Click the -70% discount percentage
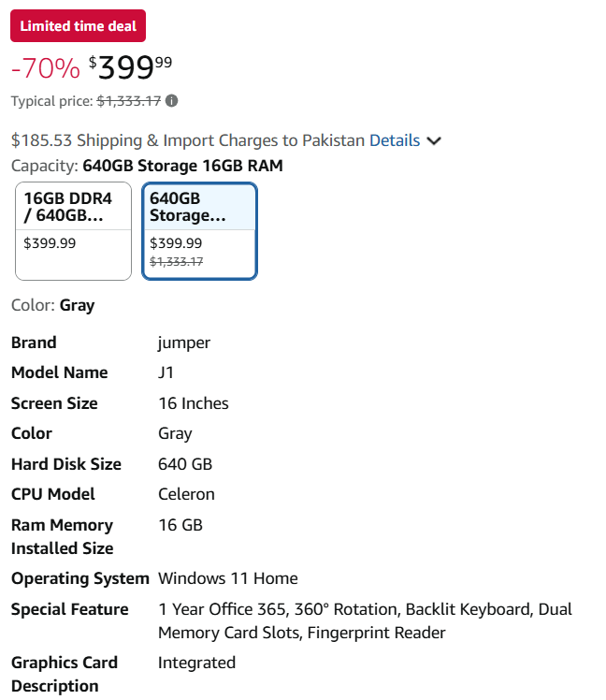The image size is (606, 700). pos(46,68)
